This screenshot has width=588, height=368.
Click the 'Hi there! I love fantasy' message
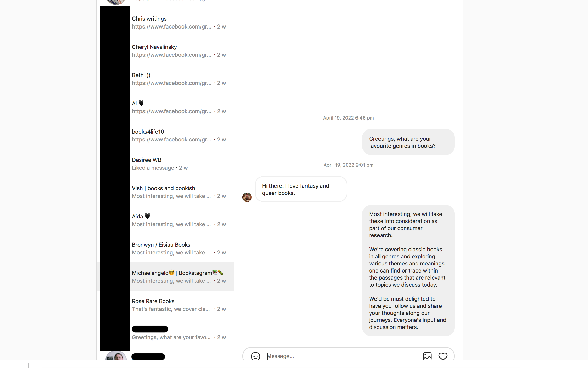point(301,189)
